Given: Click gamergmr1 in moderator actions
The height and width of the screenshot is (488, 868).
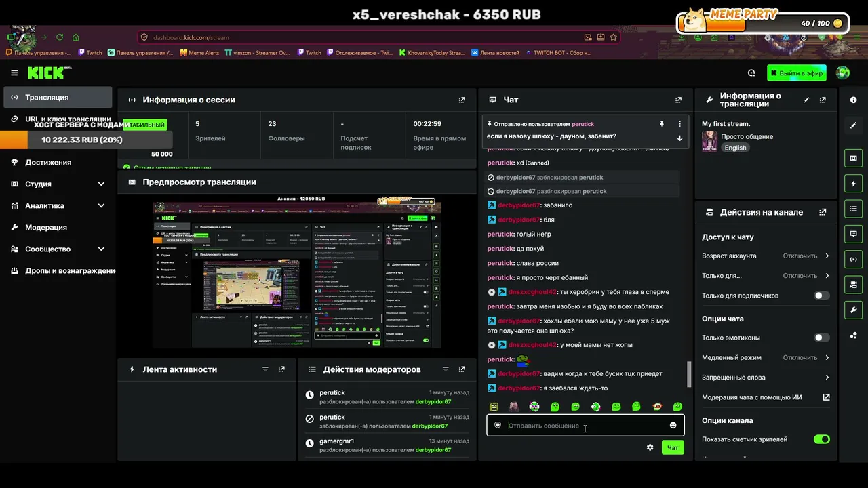Looking at the screenshot, I should pos(336,441).
